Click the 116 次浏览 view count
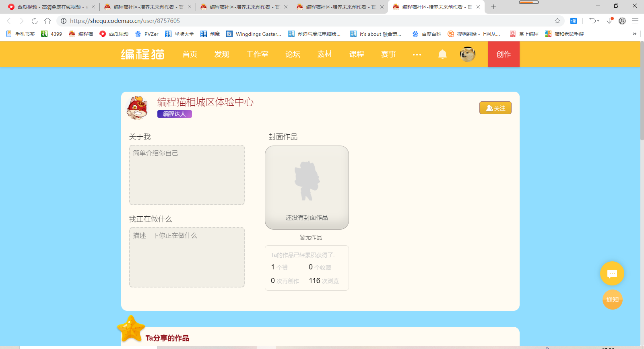The height and width of the screenshot is (349, 644). pos(324,281)
